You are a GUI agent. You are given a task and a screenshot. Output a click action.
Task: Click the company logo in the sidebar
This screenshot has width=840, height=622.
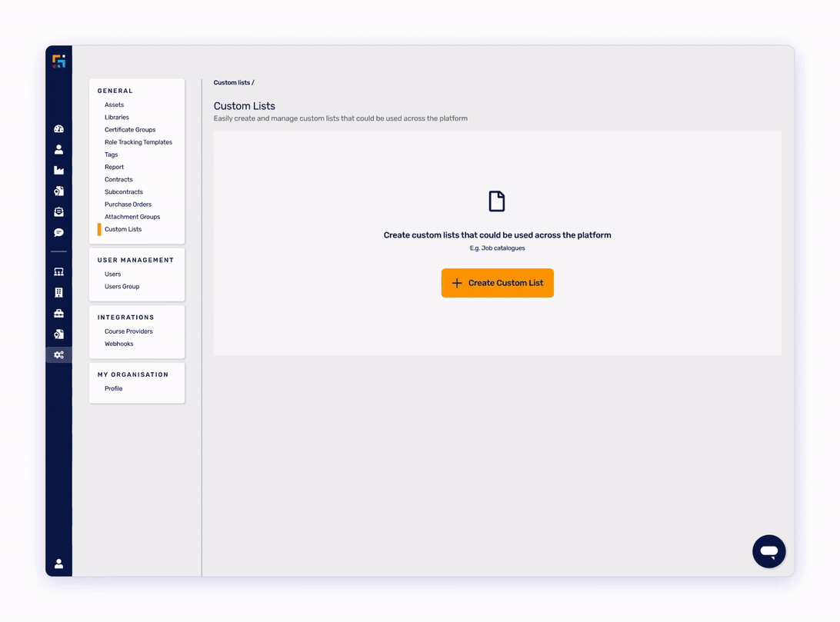tap(58, 61)
